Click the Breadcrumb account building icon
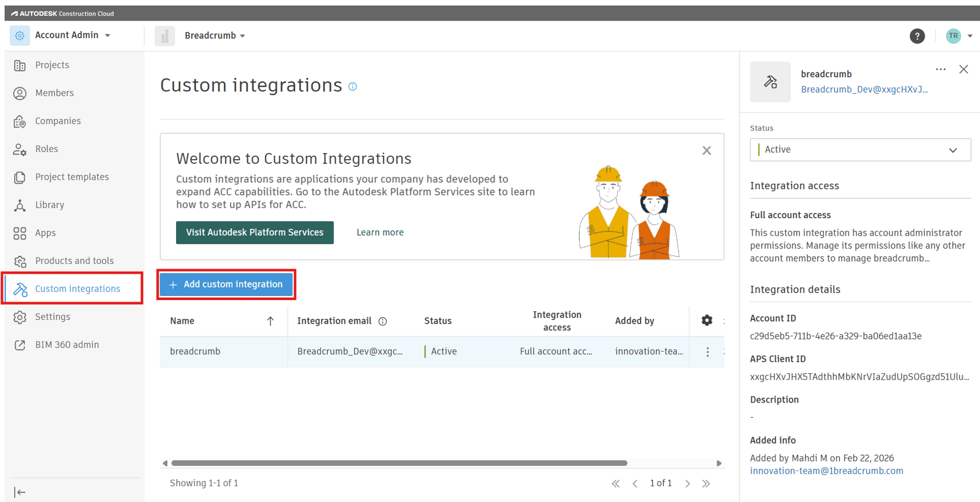 pos(165,36)
